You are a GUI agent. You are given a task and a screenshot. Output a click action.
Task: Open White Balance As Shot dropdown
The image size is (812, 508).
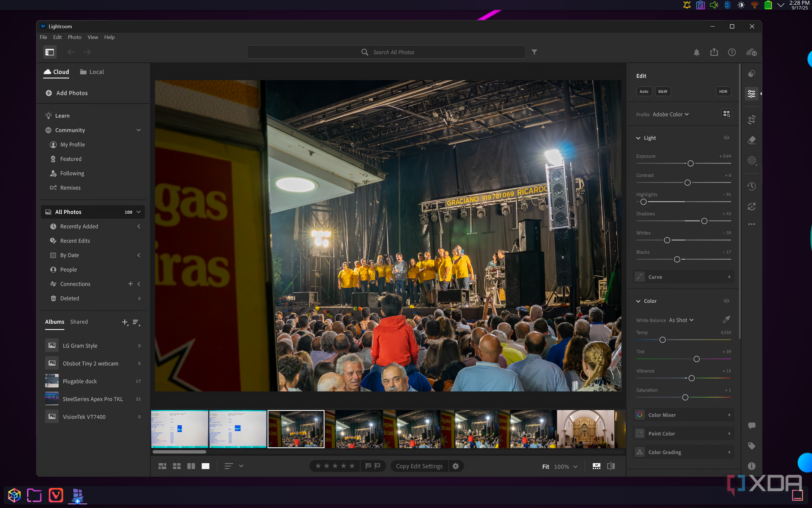[x=681, y=320]
